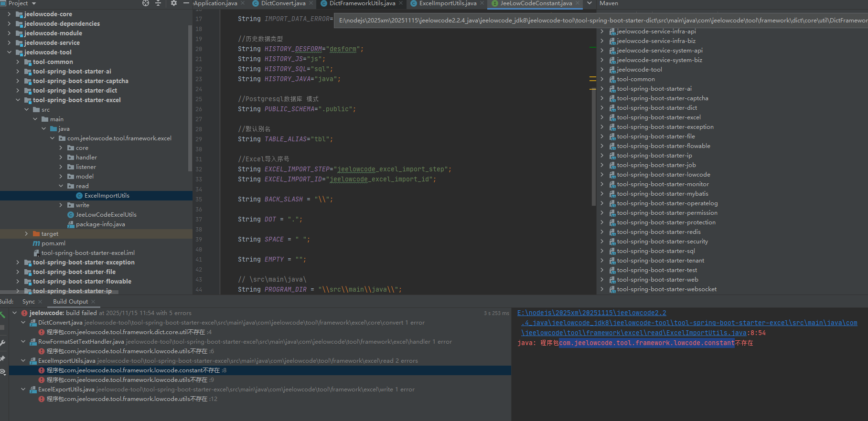Expand tool-spring-boot-starter-flowable in Maven panel
This screenshot has height=421, width=868.
pos(602,146)
